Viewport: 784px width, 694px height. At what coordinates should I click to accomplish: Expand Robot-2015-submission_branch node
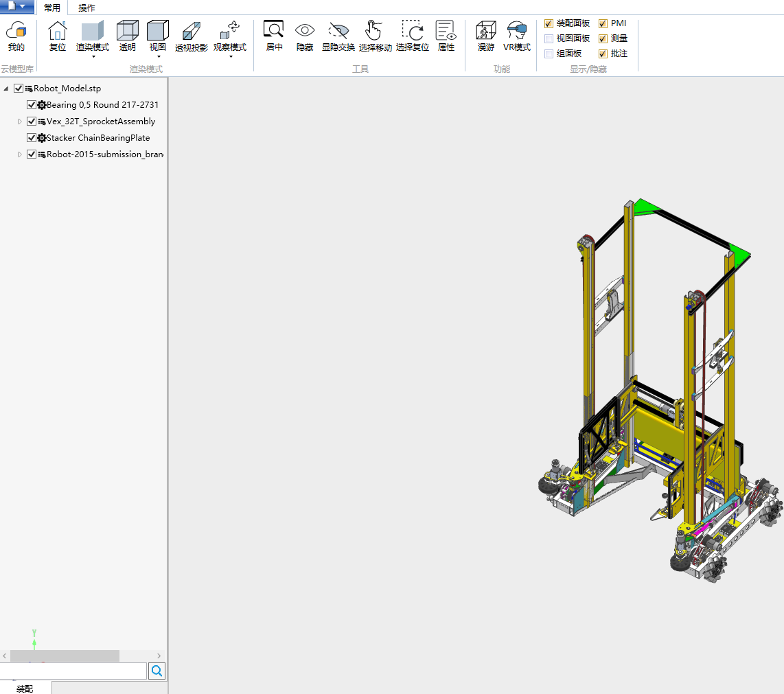tap(19, 154)
